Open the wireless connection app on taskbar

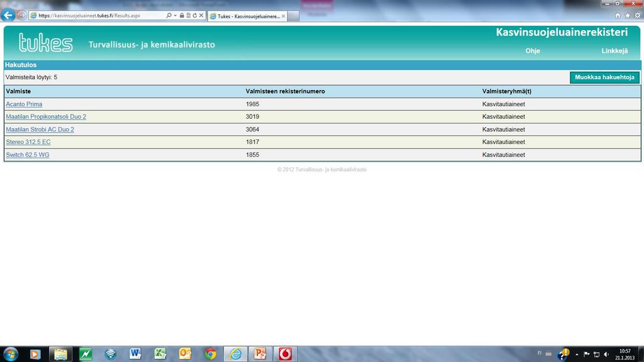click(111, 354)
